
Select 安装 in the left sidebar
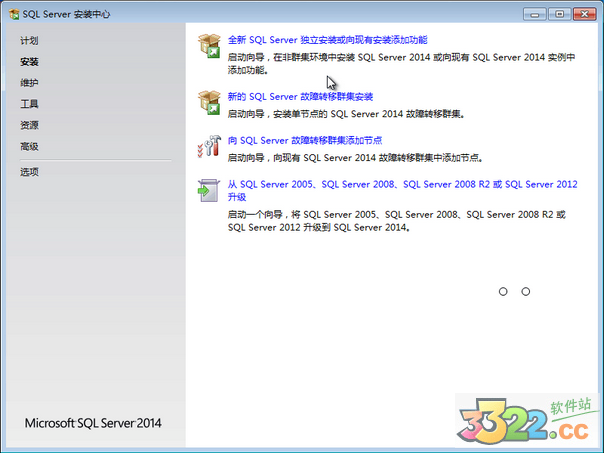coord(29,62)
